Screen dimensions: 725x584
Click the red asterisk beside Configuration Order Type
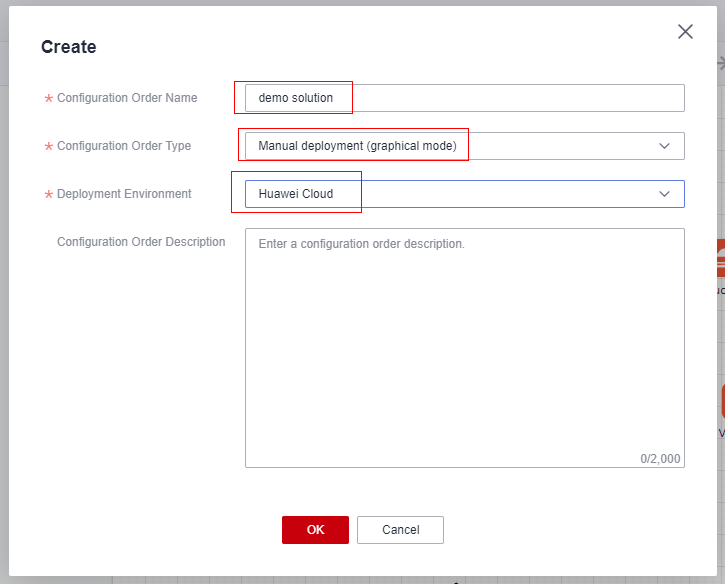point(49,147)
